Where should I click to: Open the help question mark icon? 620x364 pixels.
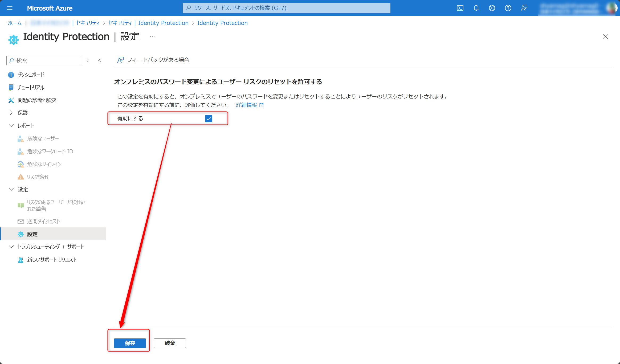508,8
